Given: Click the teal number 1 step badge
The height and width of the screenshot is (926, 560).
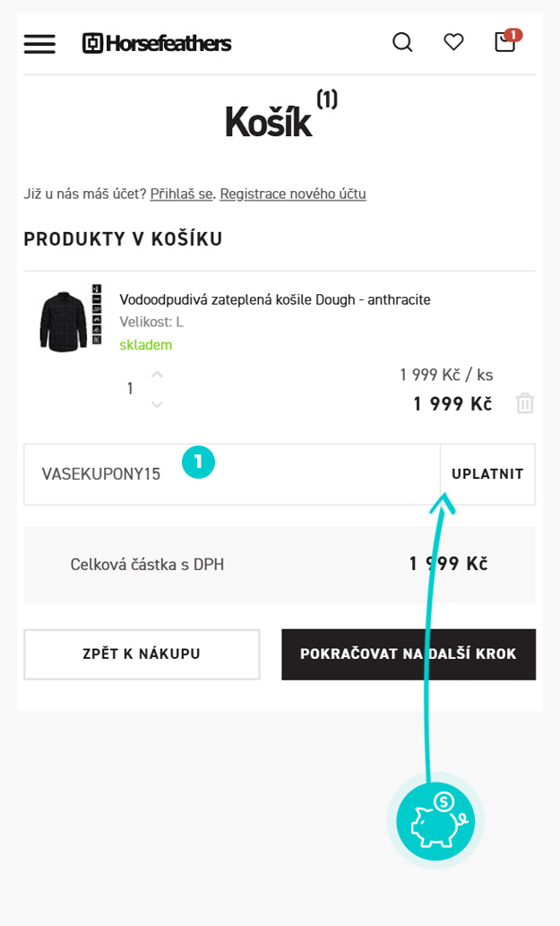Looking at the screenshot, I should [198, 462].
